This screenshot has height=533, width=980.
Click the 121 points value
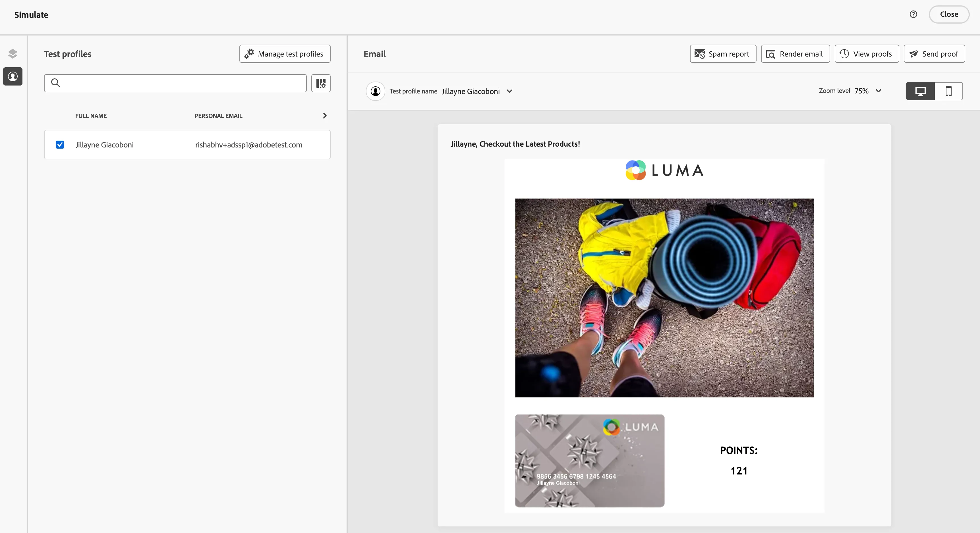click(739, 471)
